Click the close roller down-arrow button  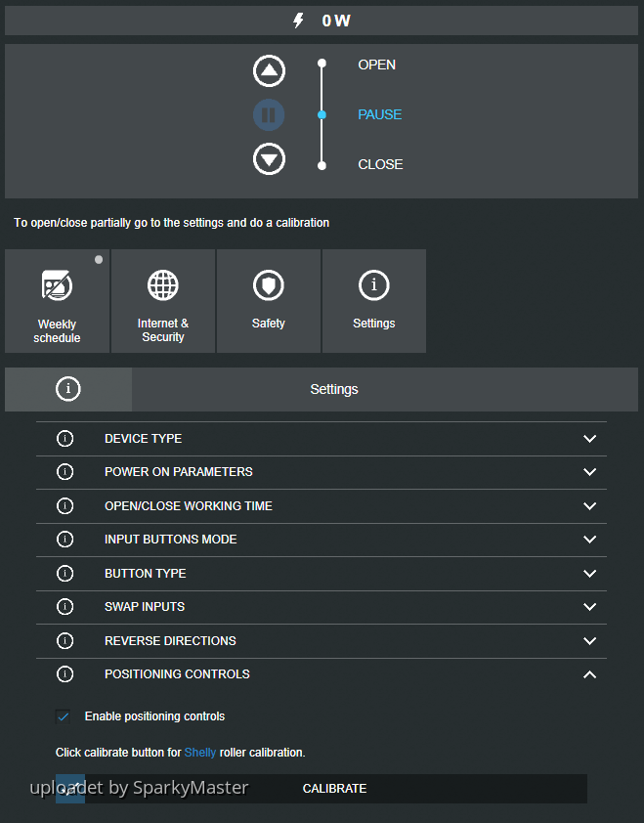point(269,158)
